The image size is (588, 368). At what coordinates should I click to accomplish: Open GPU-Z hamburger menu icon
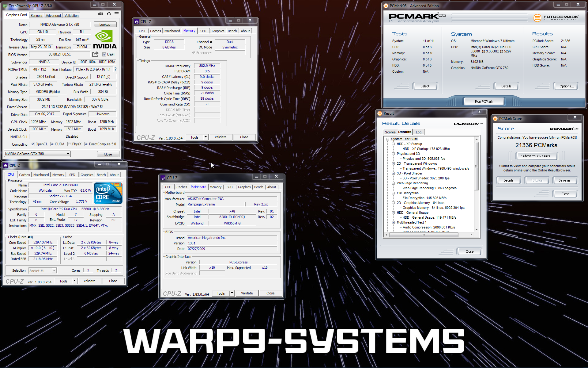[x=117, y=14]
